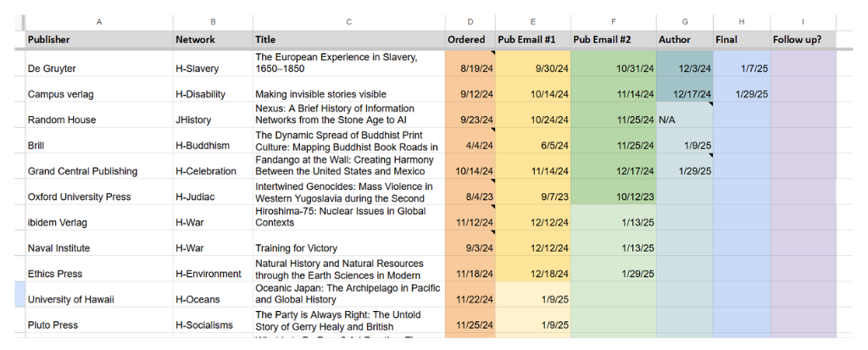The width and height of the screenshot is (868, 350).
Task: Click Ordered date 8/19/24
Action: tap(470, 64)
